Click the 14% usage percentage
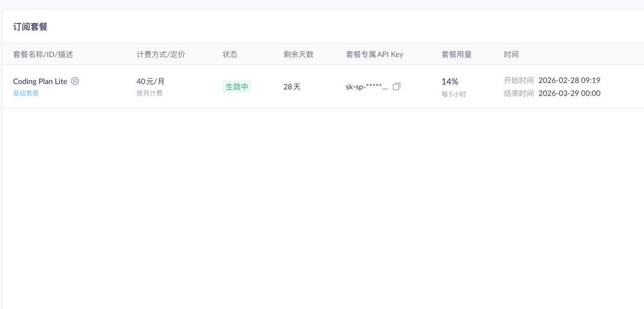Image resolution: width=644 pixels, height=309 pixels. [449, 82]
